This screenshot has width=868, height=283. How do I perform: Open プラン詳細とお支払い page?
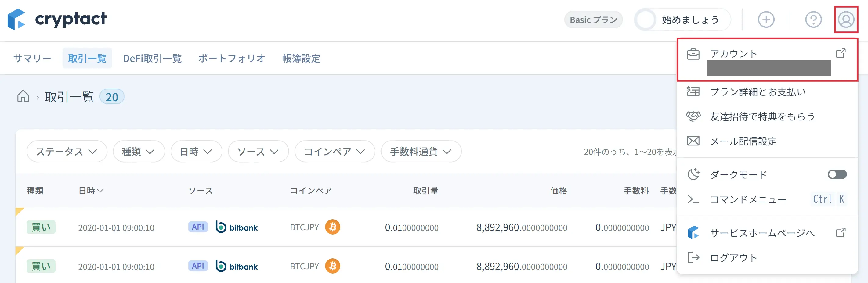coord(758,91)
